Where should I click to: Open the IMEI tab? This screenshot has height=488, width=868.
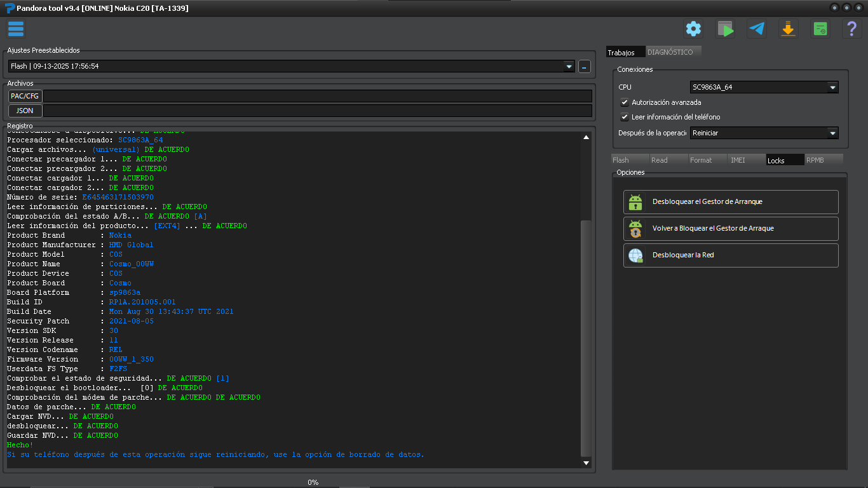[x=747, y=160]
